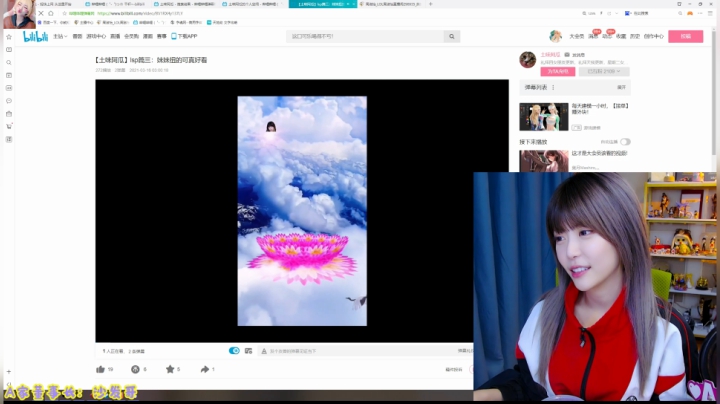Click the pink 投稿 upload button
This screenshot has width=720, height=404.
click(686, 36)
